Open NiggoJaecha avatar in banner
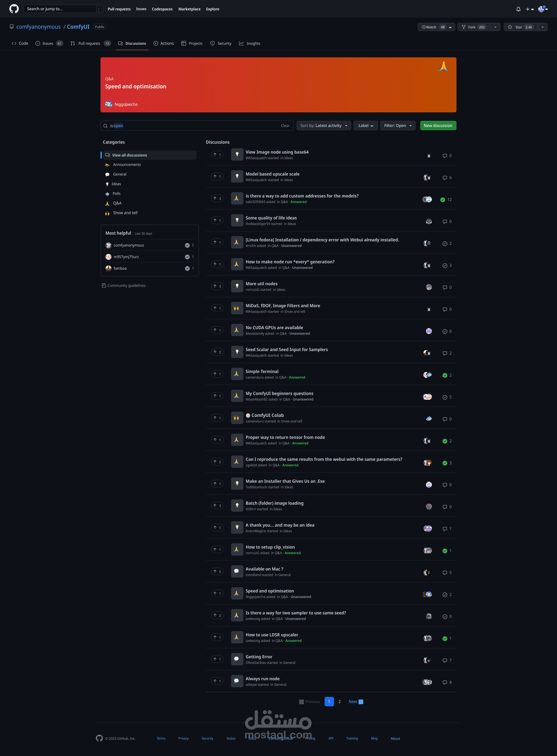This screenshot has height=756, width=557. (109, 104)
